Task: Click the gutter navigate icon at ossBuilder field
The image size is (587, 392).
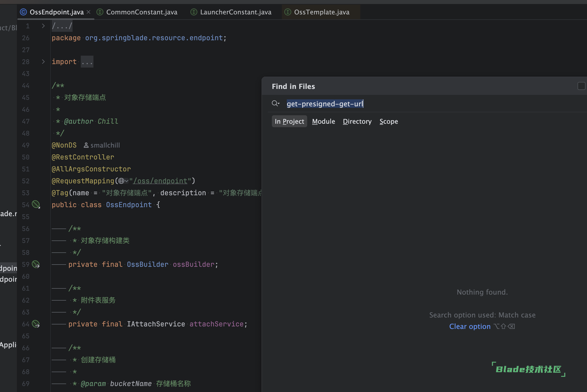Action: [36, 264]
